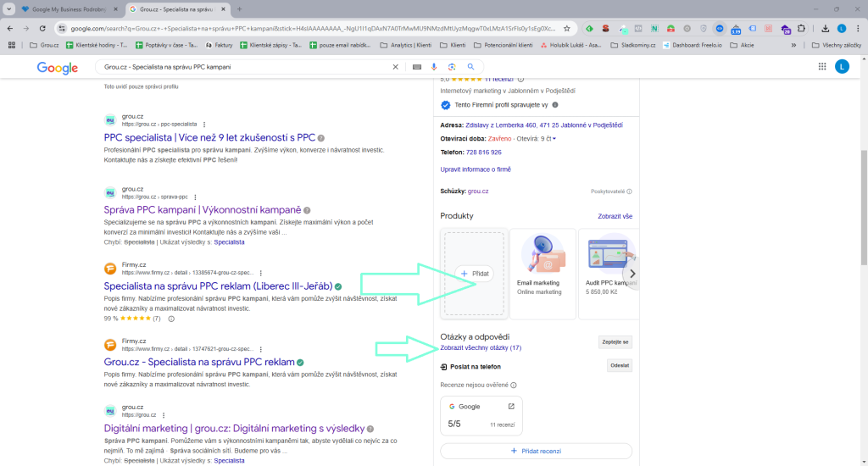The image size is (868, 466).
Task: View site information icon in the address bar
Action: [61, 28]
